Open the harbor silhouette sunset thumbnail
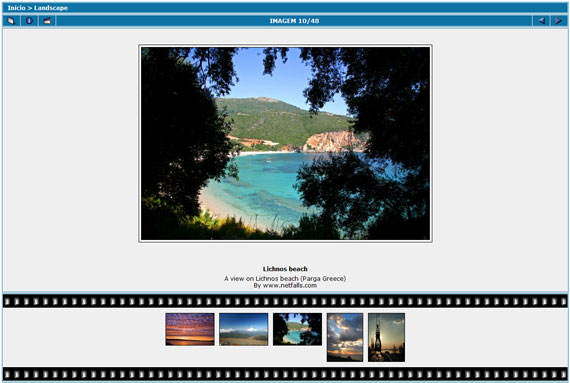The image size is (570, 383). [x=386, y=337]
